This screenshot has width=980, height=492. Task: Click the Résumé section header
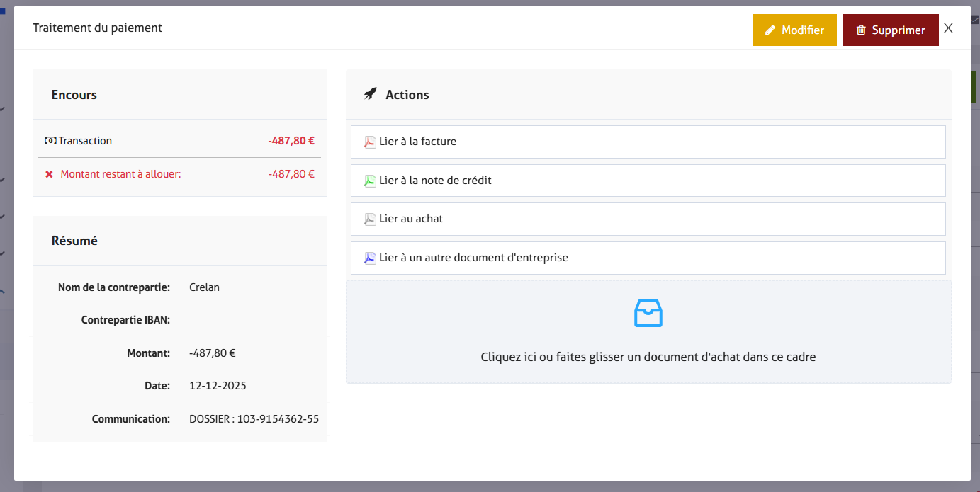[74, 241]
